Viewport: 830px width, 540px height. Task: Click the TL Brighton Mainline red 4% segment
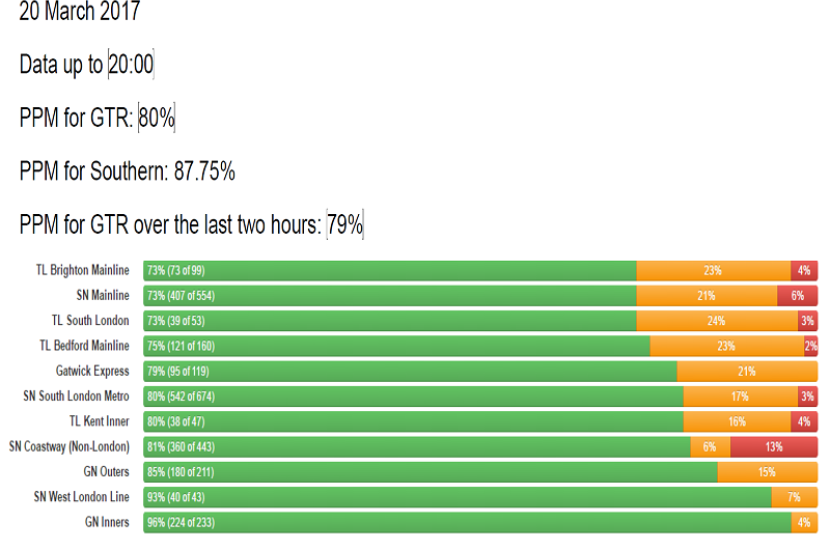pyautogui.click(x=804, y=271)
